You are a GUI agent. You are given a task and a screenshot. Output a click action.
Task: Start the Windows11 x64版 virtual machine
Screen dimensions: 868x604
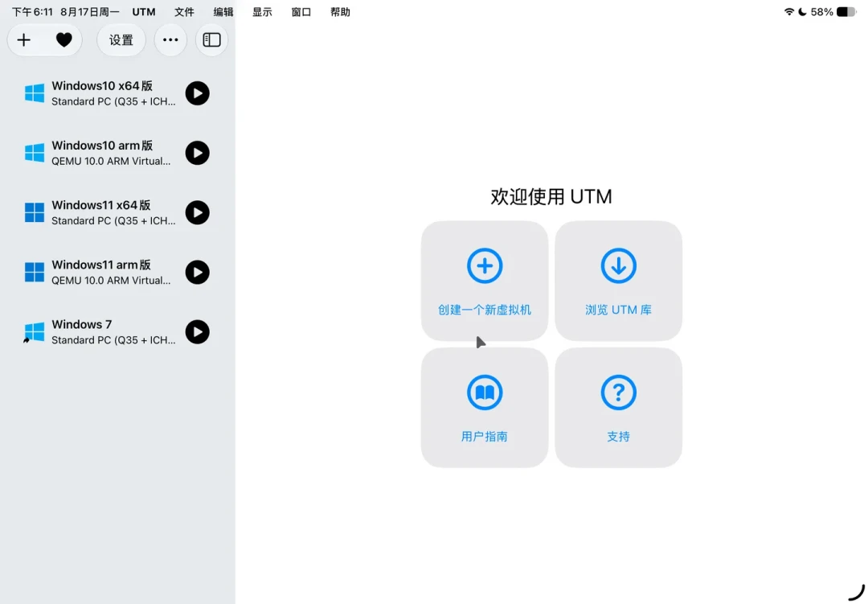click(x=197, y=213)
